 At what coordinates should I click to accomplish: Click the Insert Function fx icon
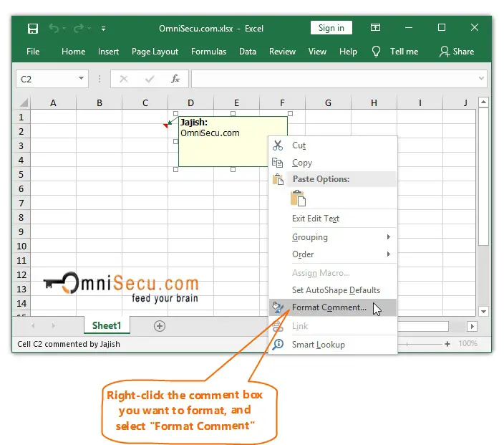pos(175,79)
